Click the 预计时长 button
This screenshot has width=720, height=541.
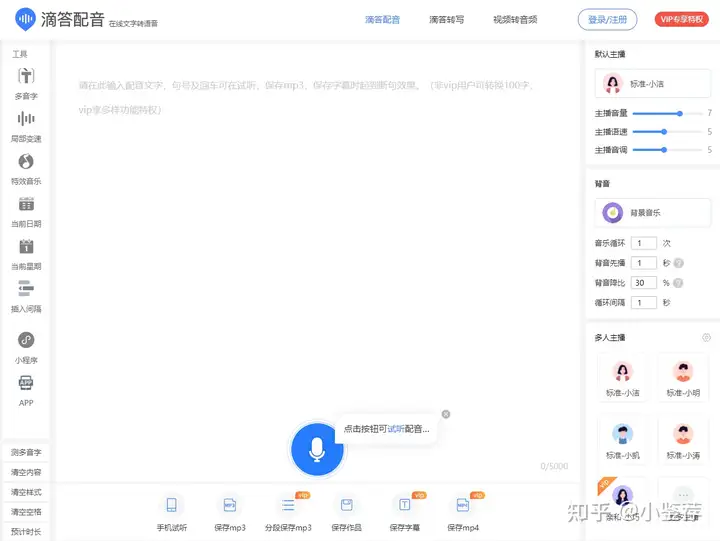coord(26,532)
